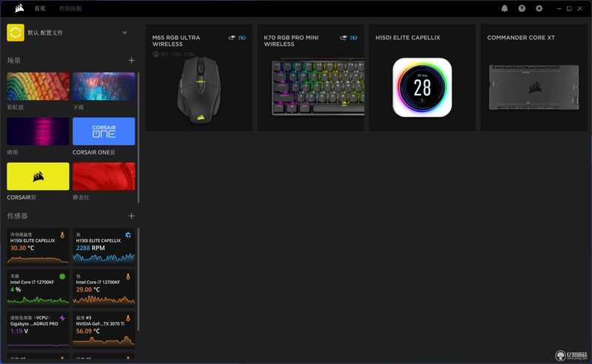Click the Corsair sails logo icon
592x364 pixels.
pyautogui.click(x=19, y=8)
